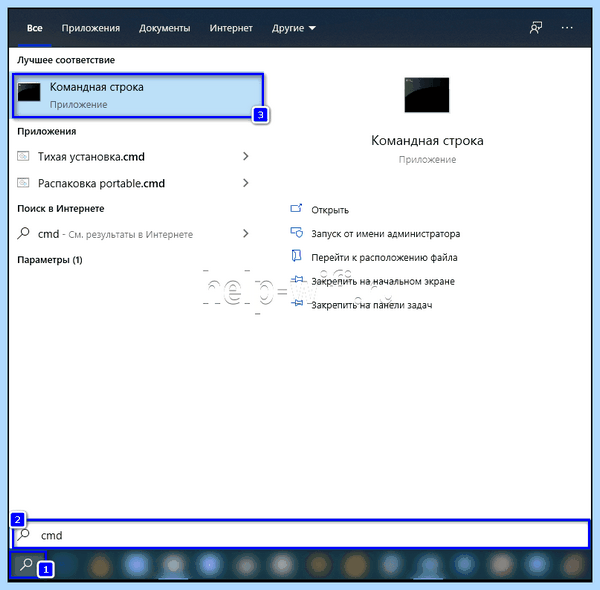Click large Командная строка preview thumbnail

pyautogui.click(x=427, y=95)
